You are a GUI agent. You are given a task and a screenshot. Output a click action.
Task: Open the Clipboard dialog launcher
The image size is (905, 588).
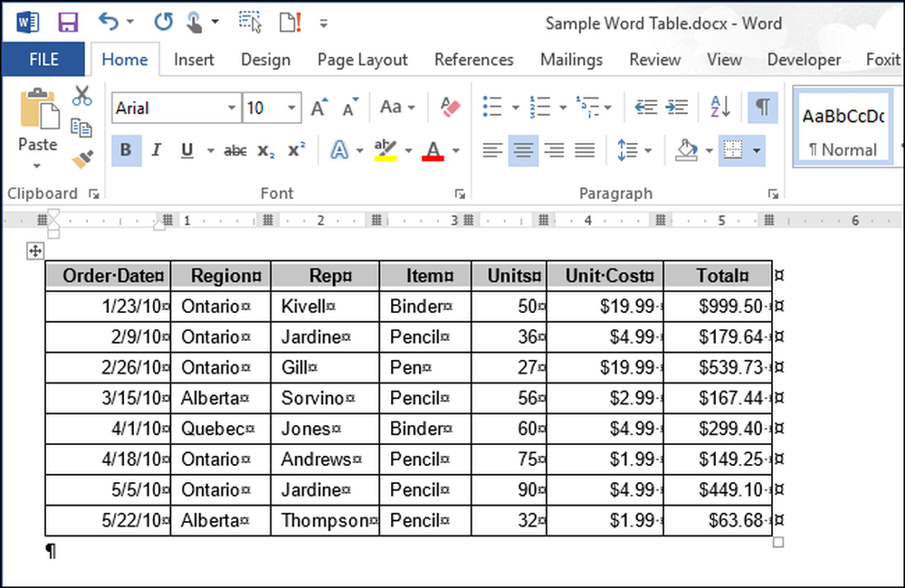(93, 194)
